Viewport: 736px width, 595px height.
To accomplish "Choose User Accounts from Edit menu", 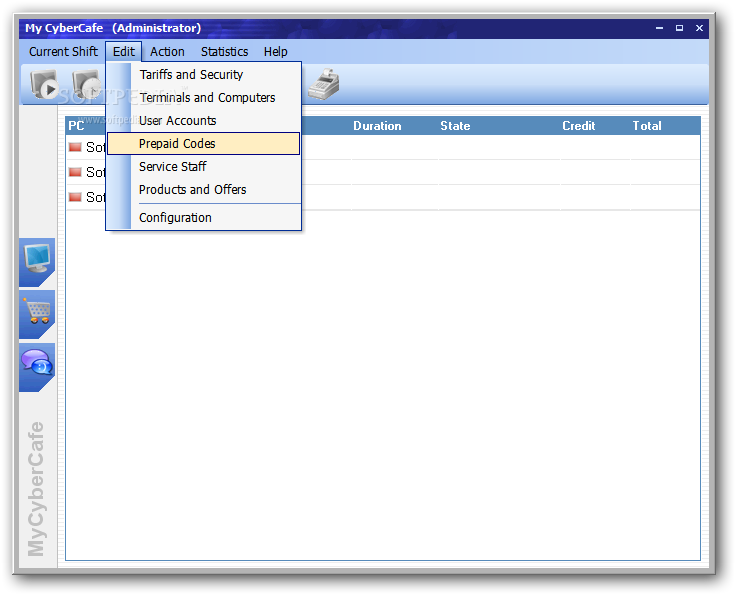I will (x=204, y=121).
